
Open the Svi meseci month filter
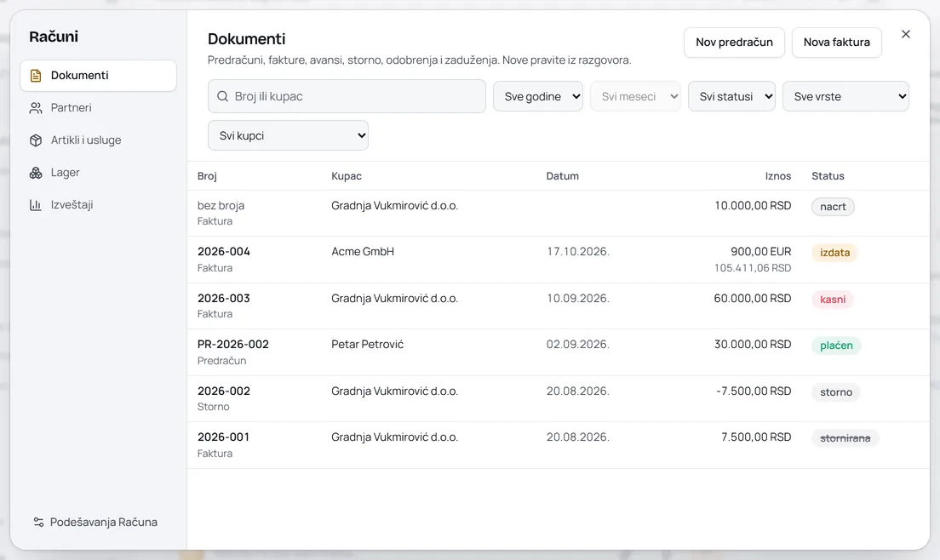[635, 96]
